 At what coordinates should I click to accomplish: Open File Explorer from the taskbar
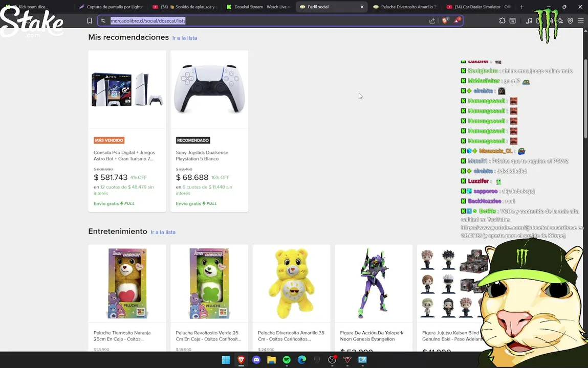click(272, 360)
